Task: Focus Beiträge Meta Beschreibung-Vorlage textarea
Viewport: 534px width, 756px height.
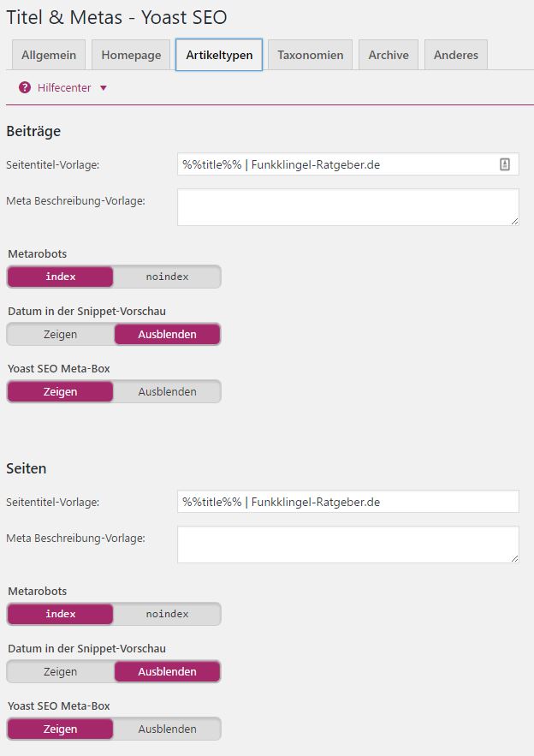Action: [348, 207]
